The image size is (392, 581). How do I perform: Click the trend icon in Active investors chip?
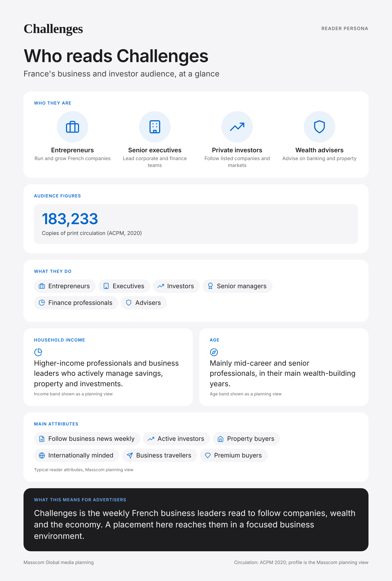151,439
